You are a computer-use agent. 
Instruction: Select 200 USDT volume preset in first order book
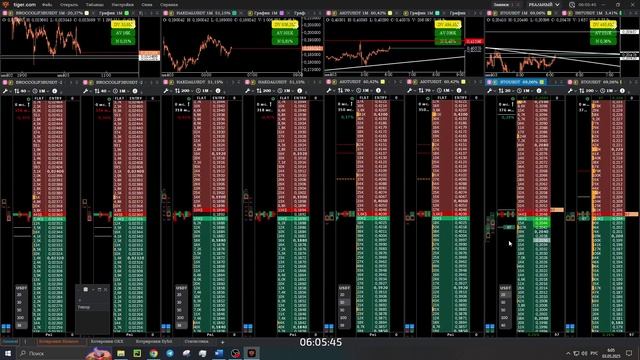pos(20,318)
